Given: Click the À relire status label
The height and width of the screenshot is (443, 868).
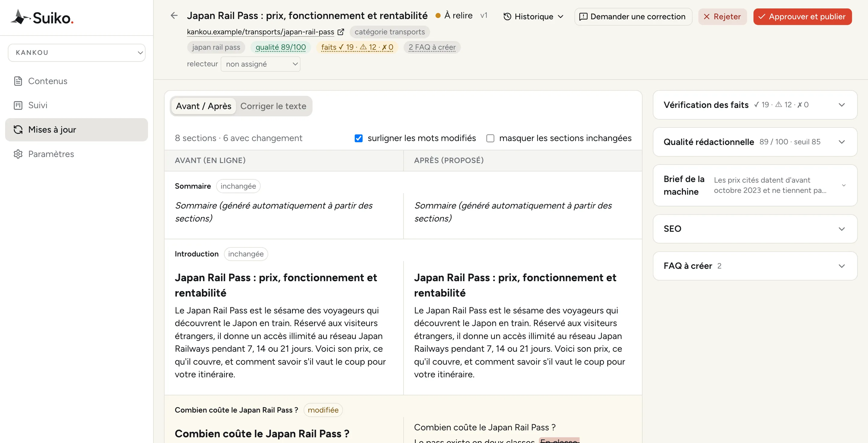Looking at the screenshot, I should point(454,15).
